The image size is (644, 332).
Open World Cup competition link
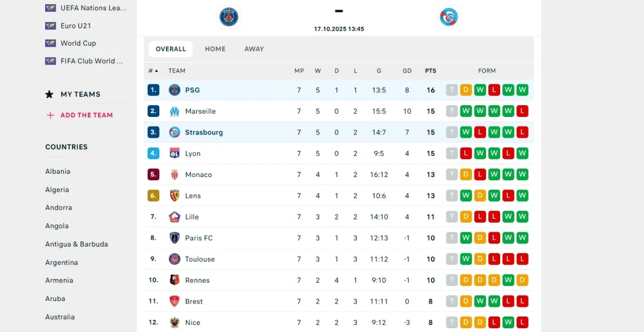(x=78, y=43)
